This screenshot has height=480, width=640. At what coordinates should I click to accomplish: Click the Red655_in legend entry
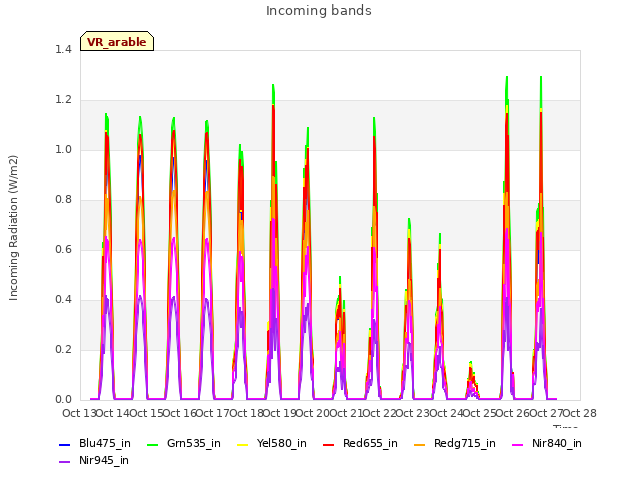[360, 443]
